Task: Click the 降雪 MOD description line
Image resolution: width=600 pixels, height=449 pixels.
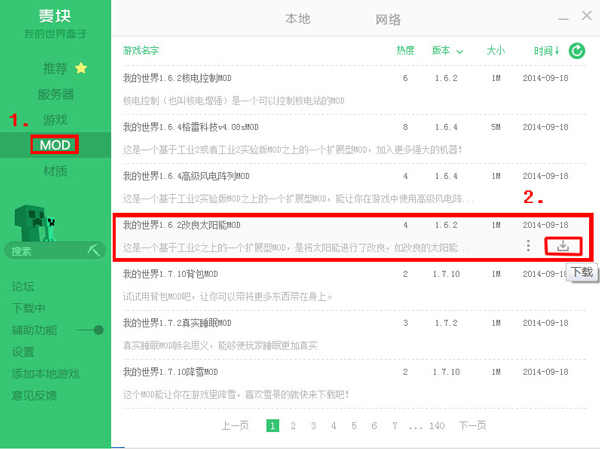Action: (236, 395)
